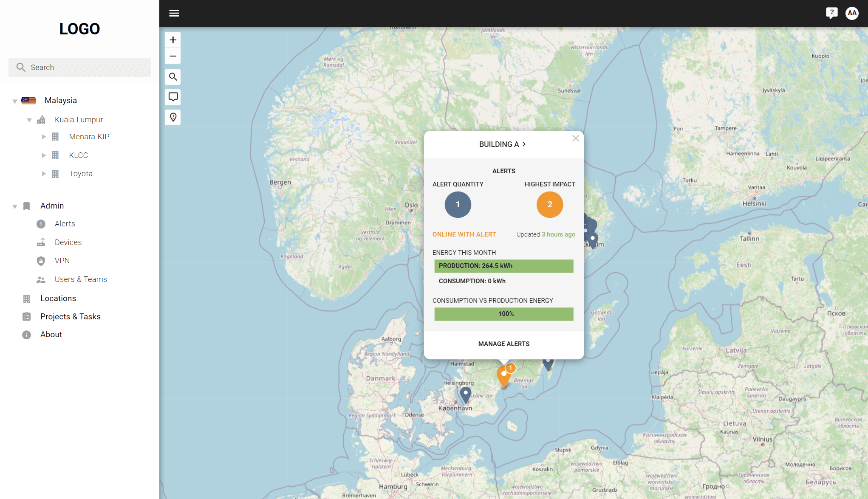Open the Locations menu item
Screen dimensions: 868x499
coord(58,299)
